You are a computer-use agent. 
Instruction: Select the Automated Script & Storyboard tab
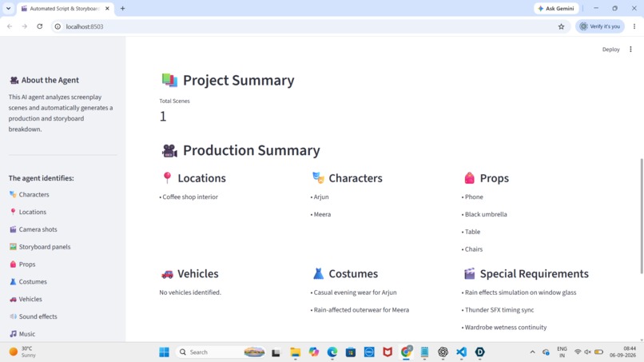pos(65,8)
